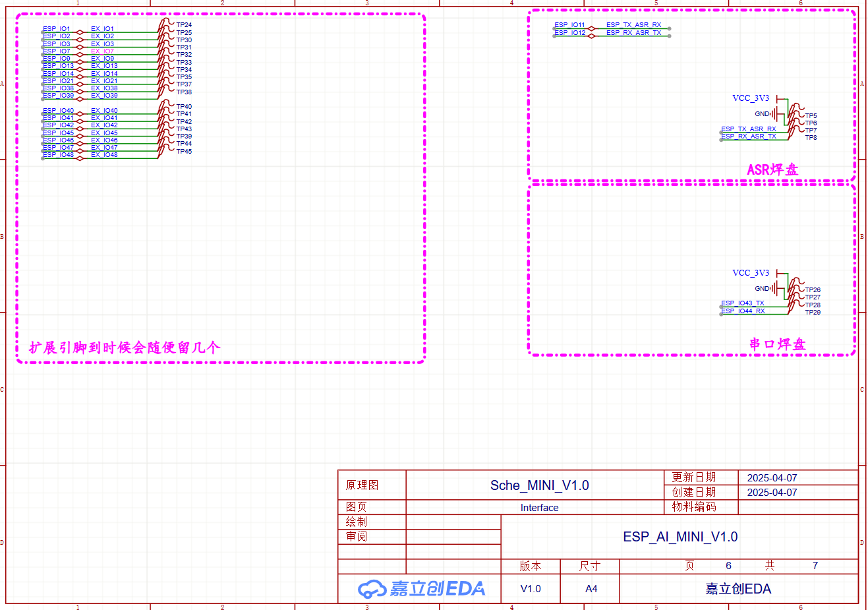Click test point designator TP43

tap(184, 129)
